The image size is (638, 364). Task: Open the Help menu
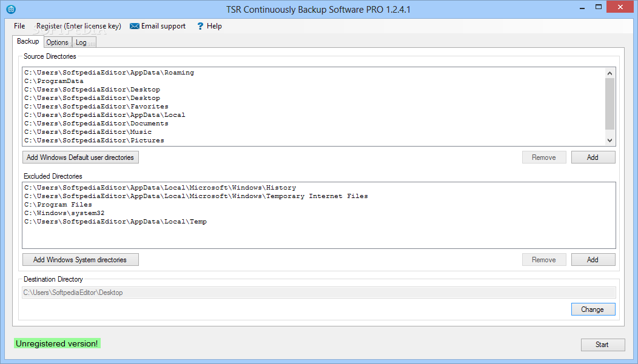click(210, 26)
